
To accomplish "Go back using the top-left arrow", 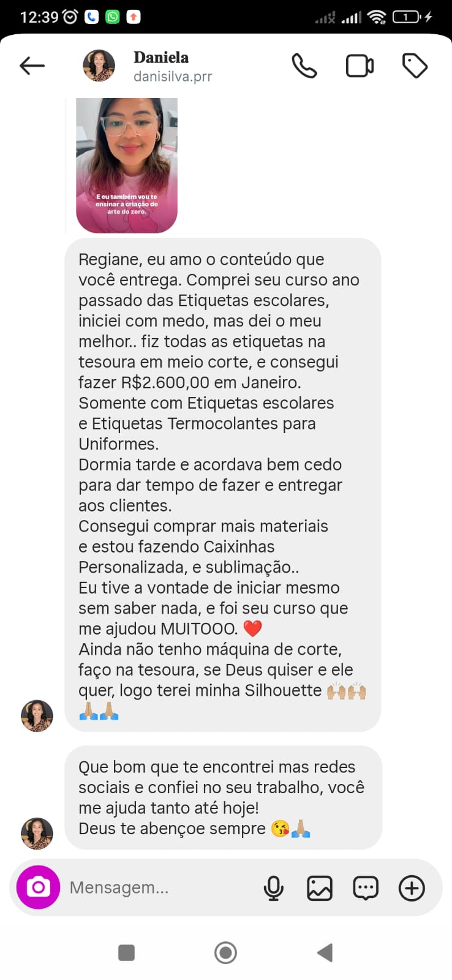I will coord(32,66).
